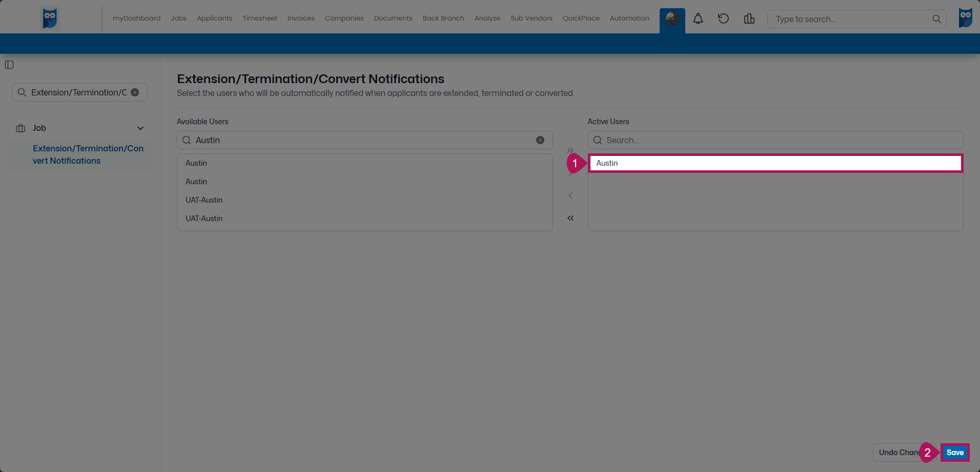Move selected user back with single left arrow

tap(570, 195)
